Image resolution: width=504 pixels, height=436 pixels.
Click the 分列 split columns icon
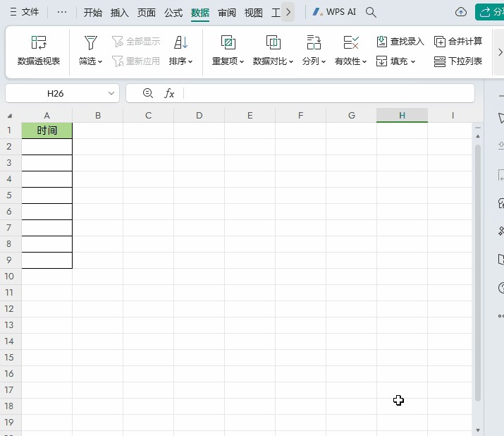coord(314,43)
